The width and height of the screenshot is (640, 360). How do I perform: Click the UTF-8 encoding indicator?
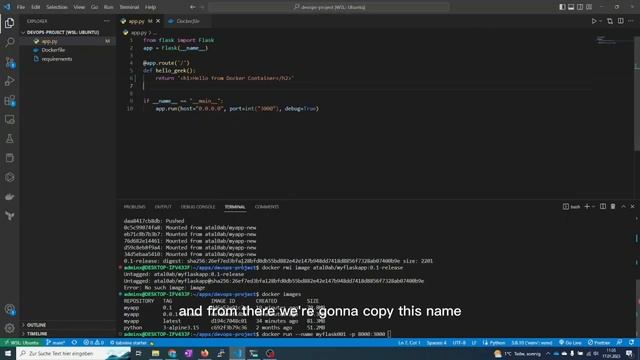[x=459, y=342]
